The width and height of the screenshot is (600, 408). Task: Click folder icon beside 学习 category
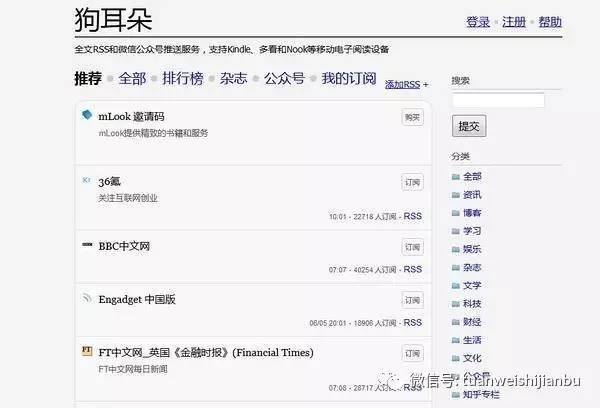point(455,232)
